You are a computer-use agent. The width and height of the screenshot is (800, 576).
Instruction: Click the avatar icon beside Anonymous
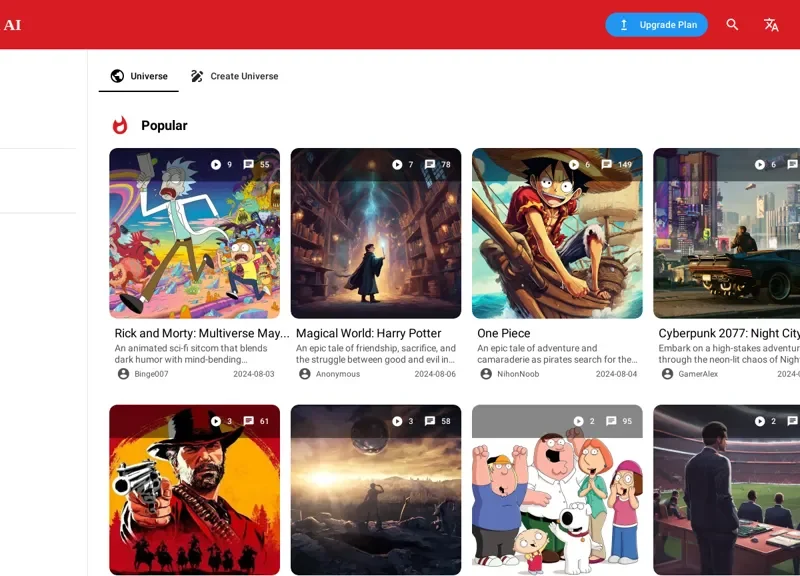click(x=305, y=374)
